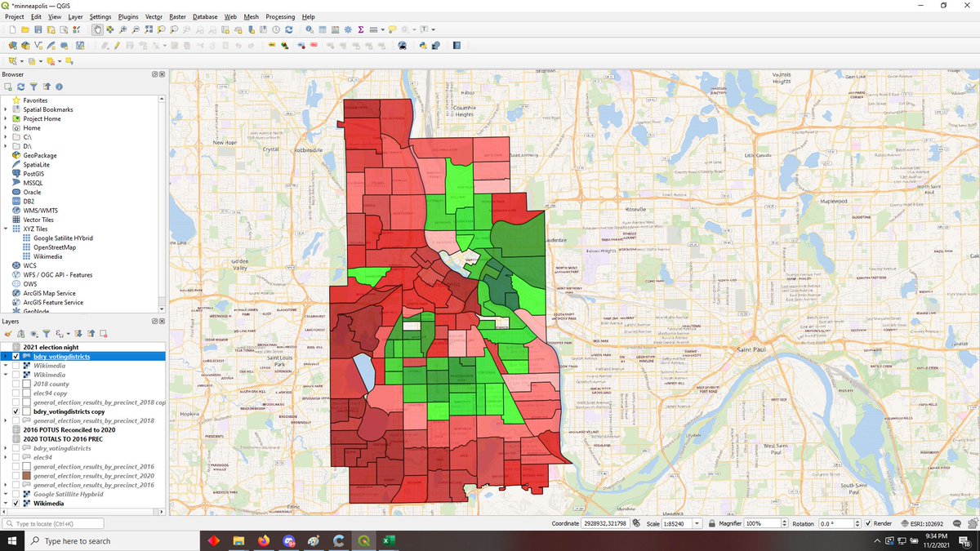Open the Layer menu
Image resolution: width=980 pixels, height=551 pixels.
click(x=75, y=16)
